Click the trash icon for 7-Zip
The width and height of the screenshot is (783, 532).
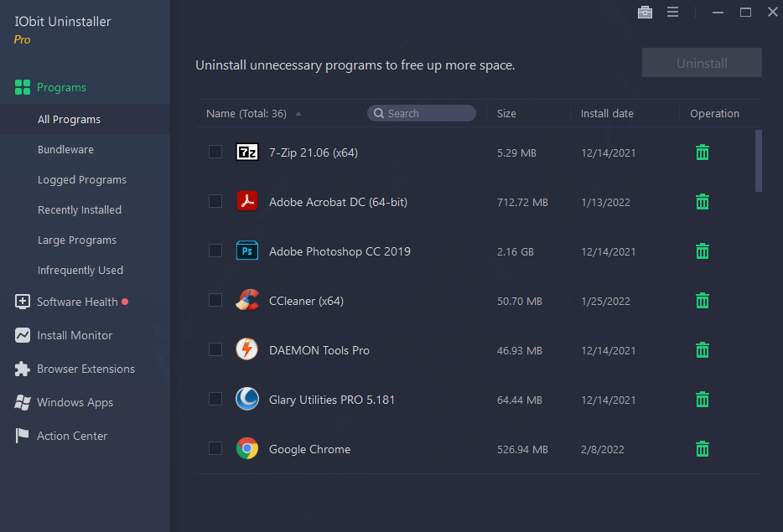click(x=703, y=152)
